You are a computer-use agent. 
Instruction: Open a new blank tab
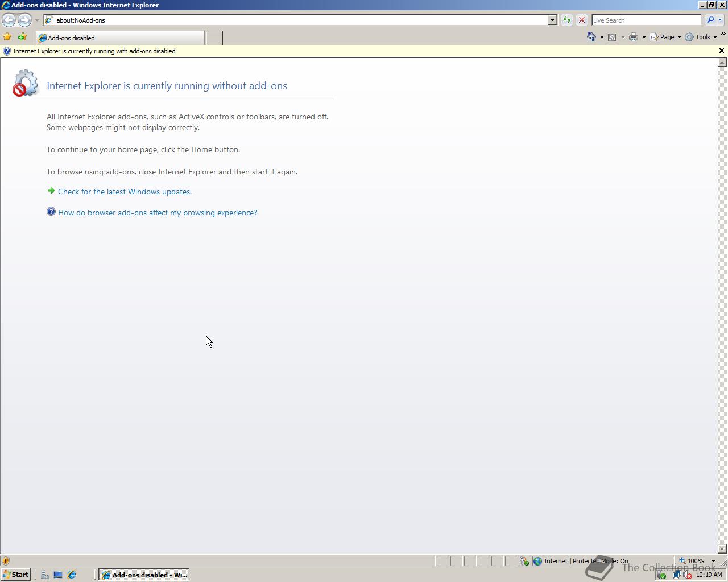(x=214, y=38)
